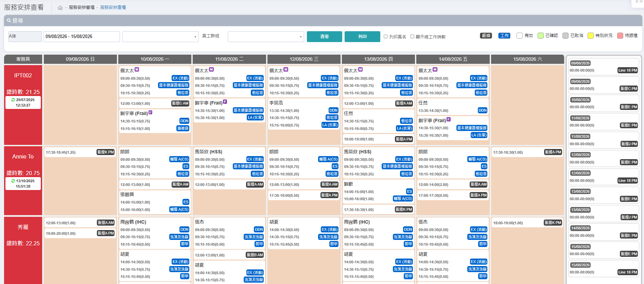This screenshot has width=644, height=284.
Task: Click F badge on 劉宇寧 (Frail) on 11/08/2026
Action: click(225, 101)
